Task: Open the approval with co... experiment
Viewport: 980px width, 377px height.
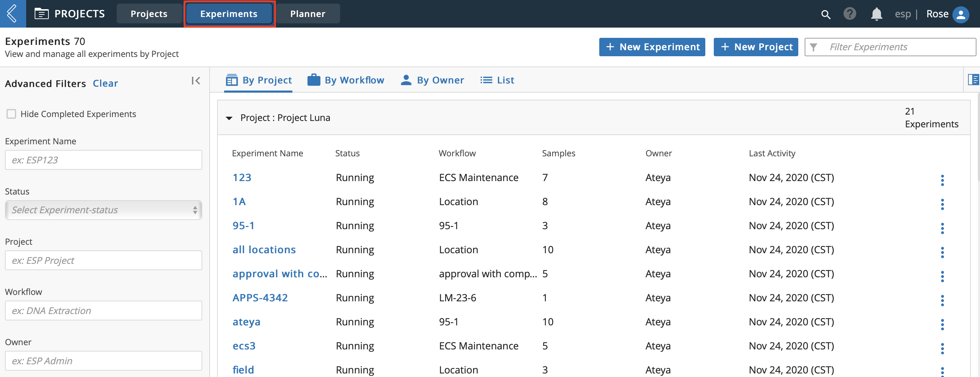Action: pyautogui.click(x=280, y=273)
